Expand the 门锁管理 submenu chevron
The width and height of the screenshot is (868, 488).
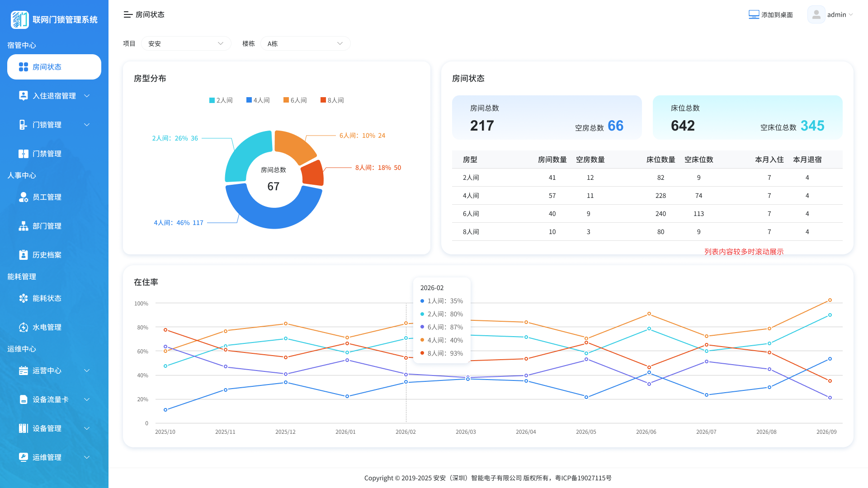[x=87, y=125]
